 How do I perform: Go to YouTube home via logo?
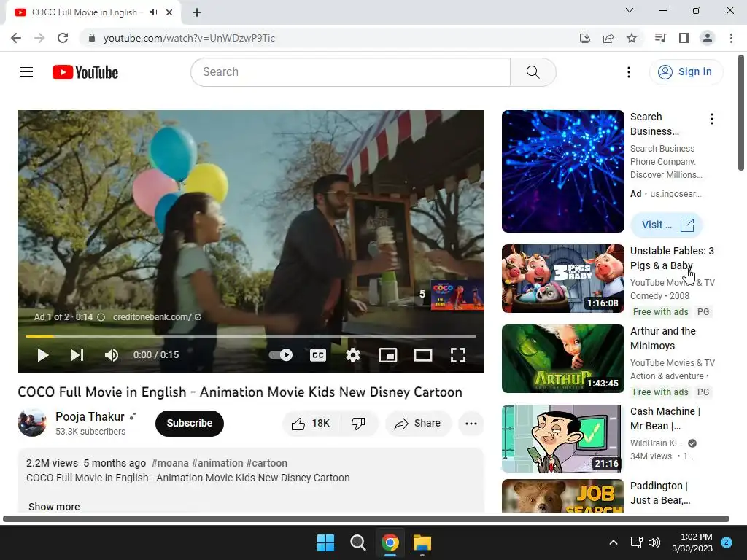[x=85, y=72]
